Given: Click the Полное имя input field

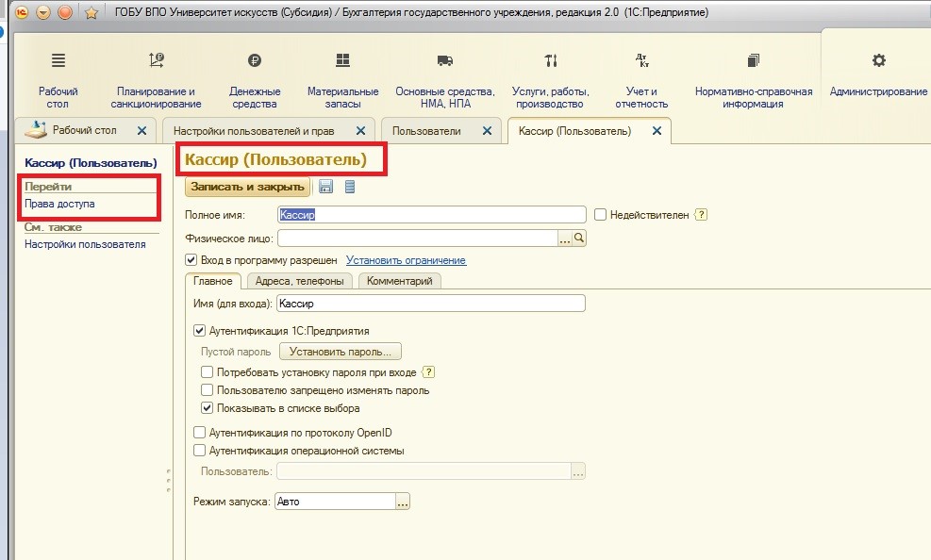Looking at the screenshot, I should tap(432, 215).
